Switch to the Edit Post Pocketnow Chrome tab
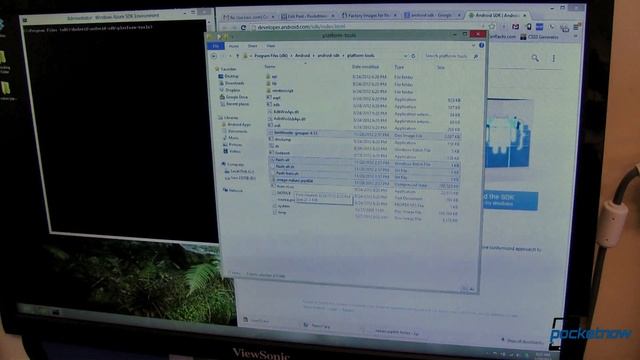The image size is (640, 360). (x=307, y=16)
